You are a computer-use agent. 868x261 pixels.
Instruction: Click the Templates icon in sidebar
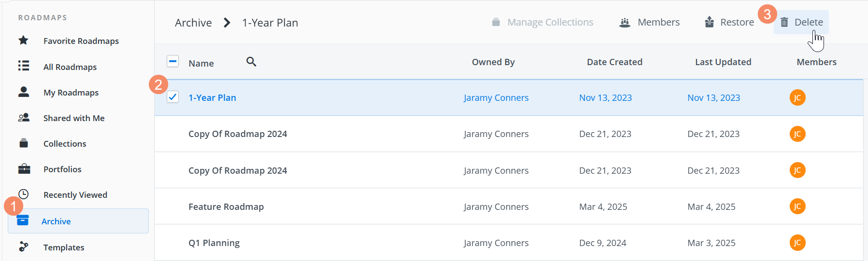coord(23,247)
